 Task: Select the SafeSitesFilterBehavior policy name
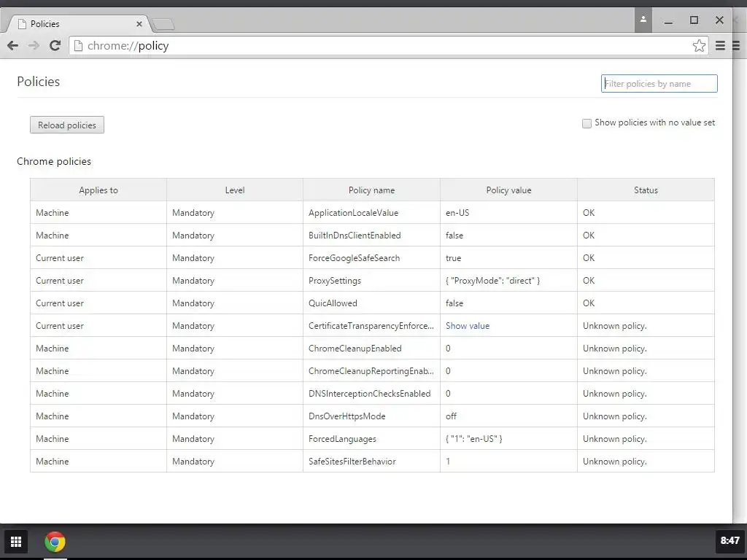click(352, 462)
